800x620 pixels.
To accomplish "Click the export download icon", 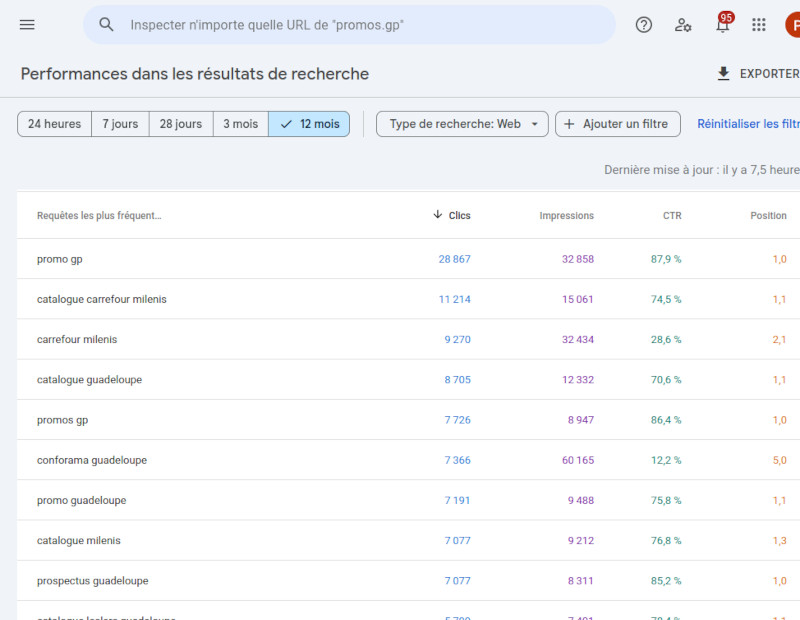I will [724, 74].
